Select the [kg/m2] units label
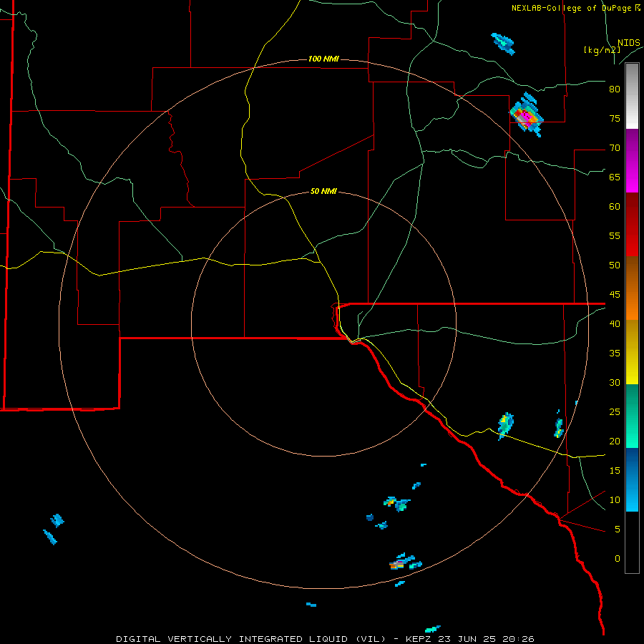Image resolution: width=644 pixels, height=644 pixels. pos(602,50)
